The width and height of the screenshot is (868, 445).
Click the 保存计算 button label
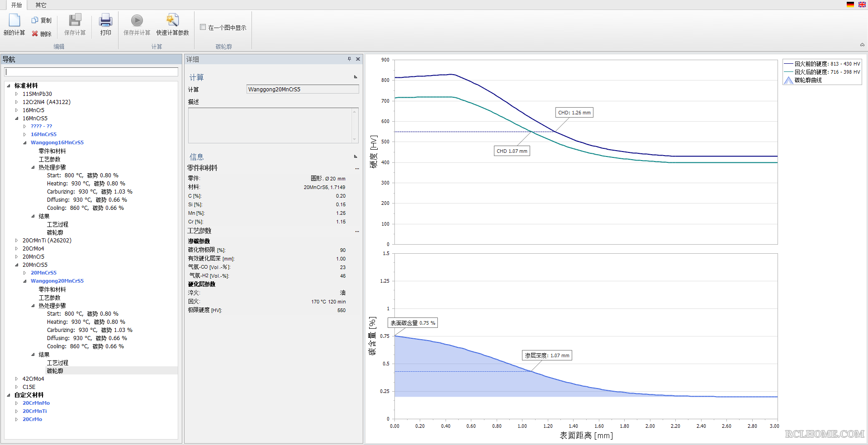[x=75, y=33]
